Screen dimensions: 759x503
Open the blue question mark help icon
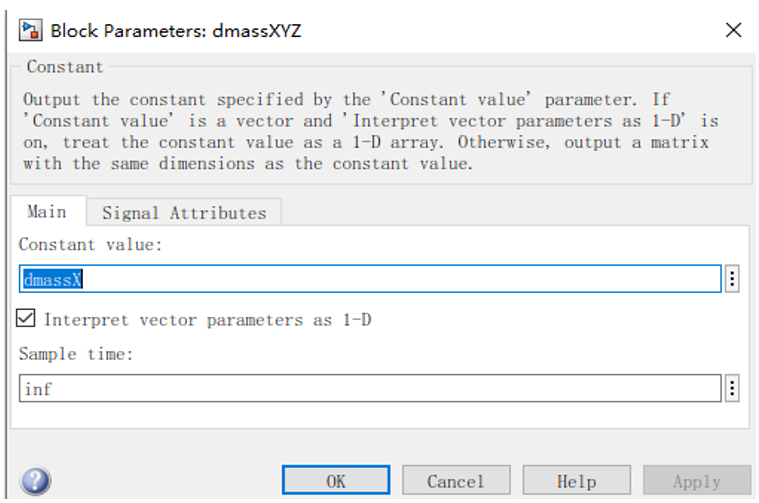point(35,481)
